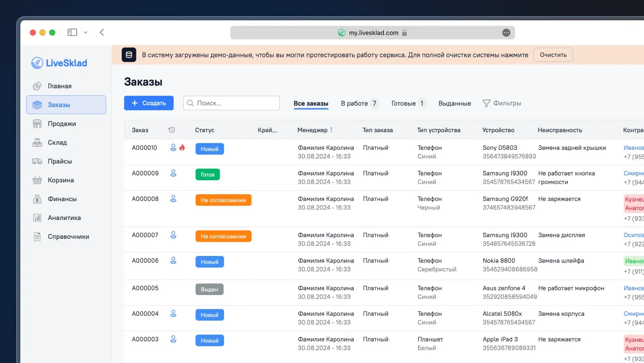Click the На согласовании badge of order A000007
The width and height of the screenshot is (644, 363).
(x=223, y=236)
